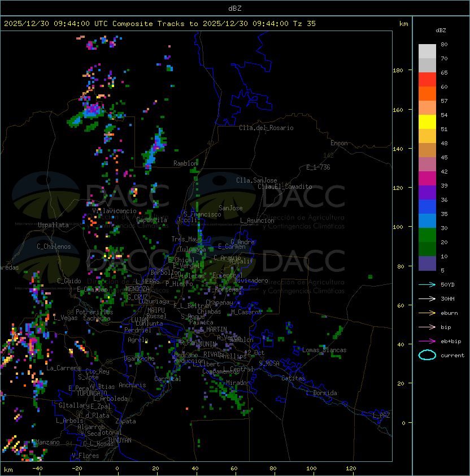Viewport: 470px width, 476px height.
Task: Click the 'Clla.del_Rosario' map label
Action: [266, 128]
